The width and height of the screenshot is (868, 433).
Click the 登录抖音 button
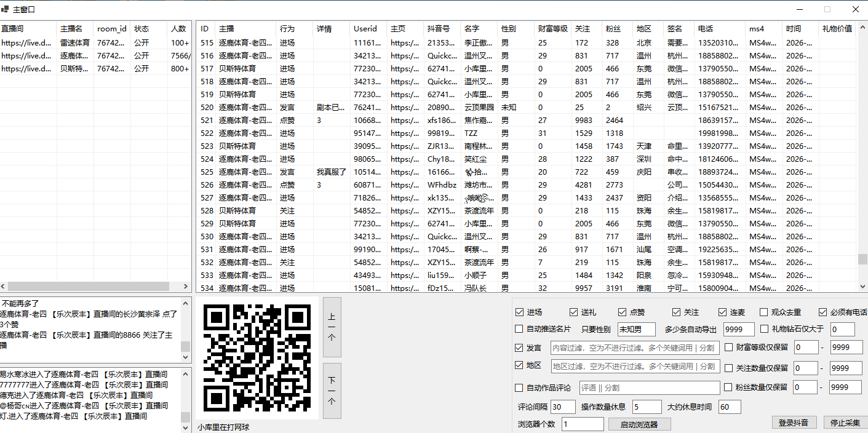click(x=794, y=423)
